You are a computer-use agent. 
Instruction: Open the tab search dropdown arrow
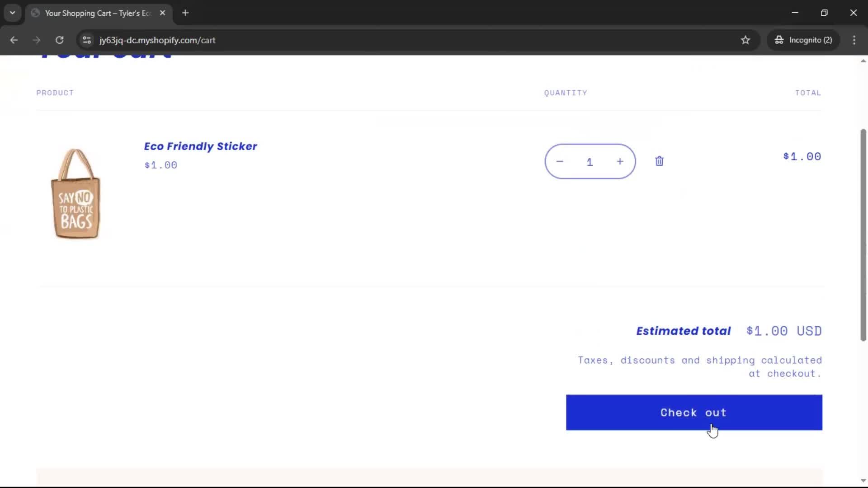click(12, 13)
